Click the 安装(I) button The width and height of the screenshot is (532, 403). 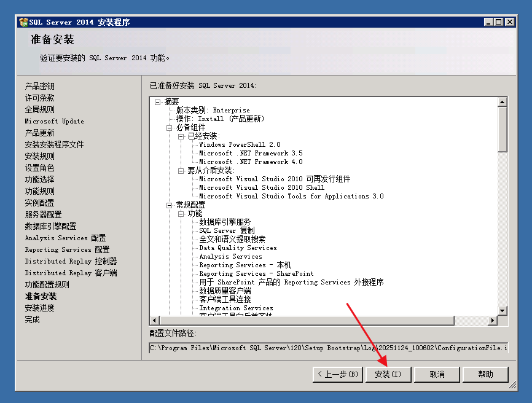click(x=388, y=374)
